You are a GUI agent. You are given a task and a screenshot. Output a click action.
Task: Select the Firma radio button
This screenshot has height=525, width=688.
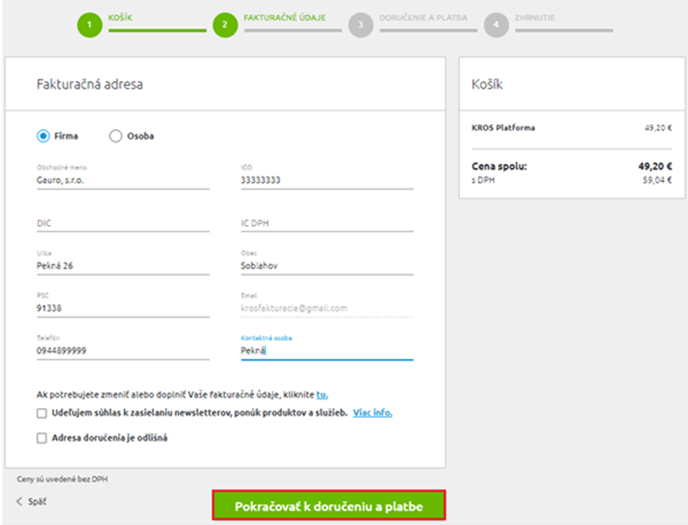point(43,136)
